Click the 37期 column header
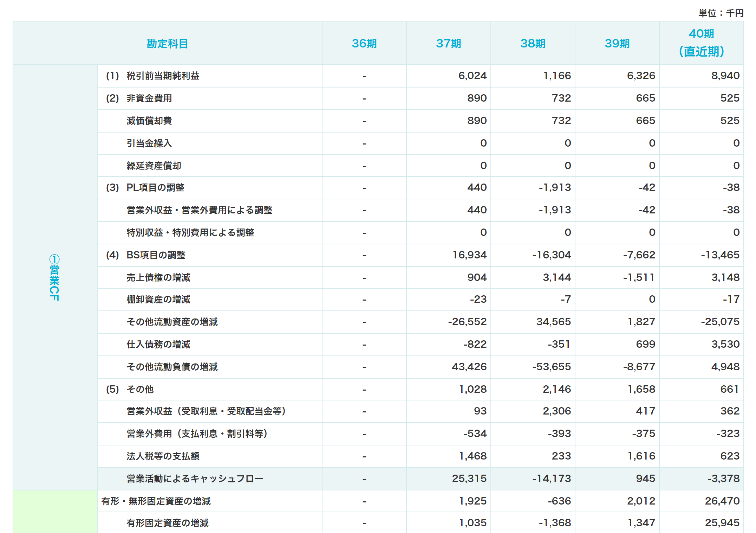This screenshot has height=533, width=756. coord(448,43)
